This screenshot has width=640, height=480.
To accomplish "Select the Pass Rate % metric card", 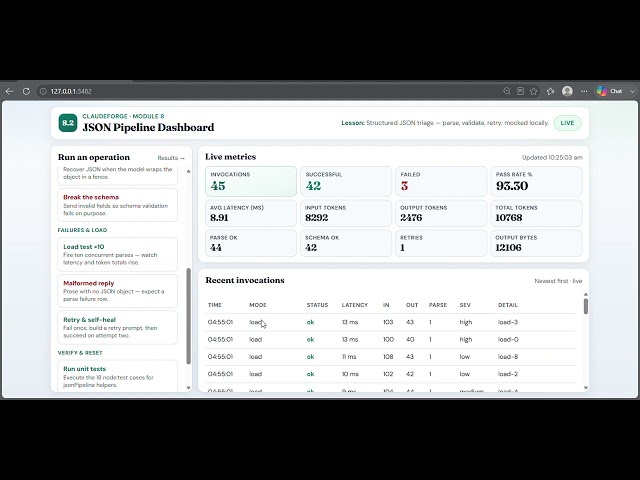I will 536,181.
